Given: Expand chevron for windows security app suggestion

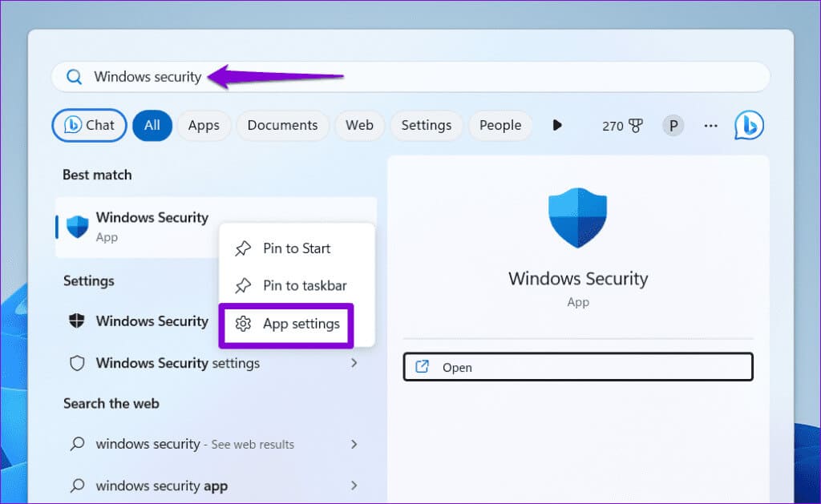Looking at the screenshot, I should pyautogui.click(x=354, y=486).
